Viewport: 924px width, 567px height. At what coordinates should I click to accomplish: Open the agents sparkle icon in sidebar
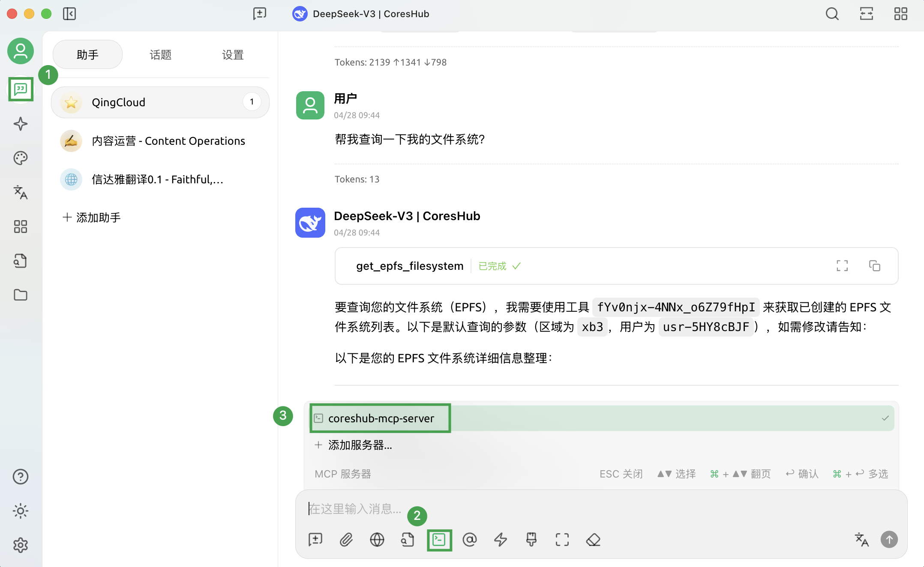coord(20,124)
